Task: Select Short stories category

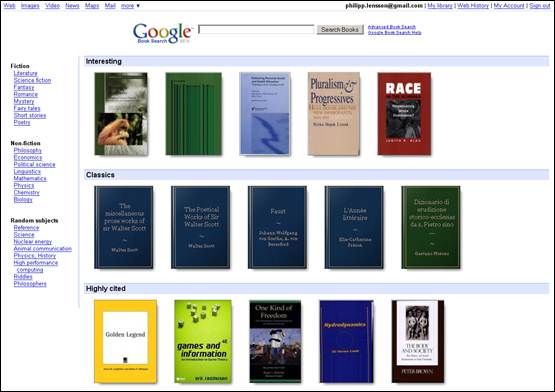Action: [x=30, y=115]
